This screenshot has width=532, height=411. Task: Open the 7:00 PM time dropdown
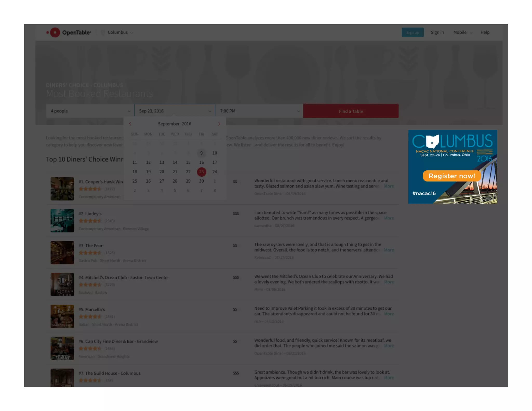click(259, 111)
